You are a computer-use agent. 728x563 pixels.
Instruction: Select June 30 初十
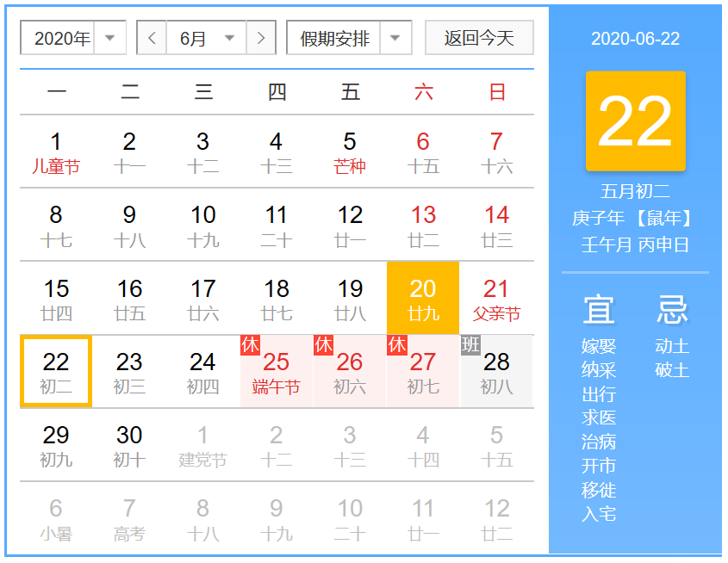[x=129, y=445]
